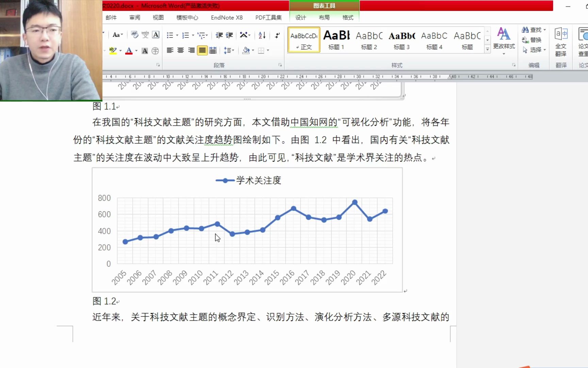Open the shading color dropdown arrow

[253, 51]
